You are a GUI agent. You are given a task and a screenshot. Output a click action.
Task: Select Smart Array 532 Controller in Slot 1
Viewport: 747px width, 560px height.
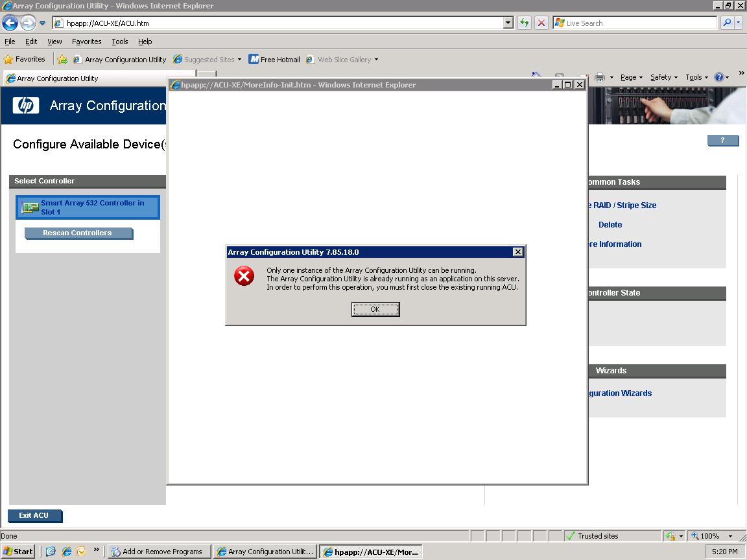[88, 207]
